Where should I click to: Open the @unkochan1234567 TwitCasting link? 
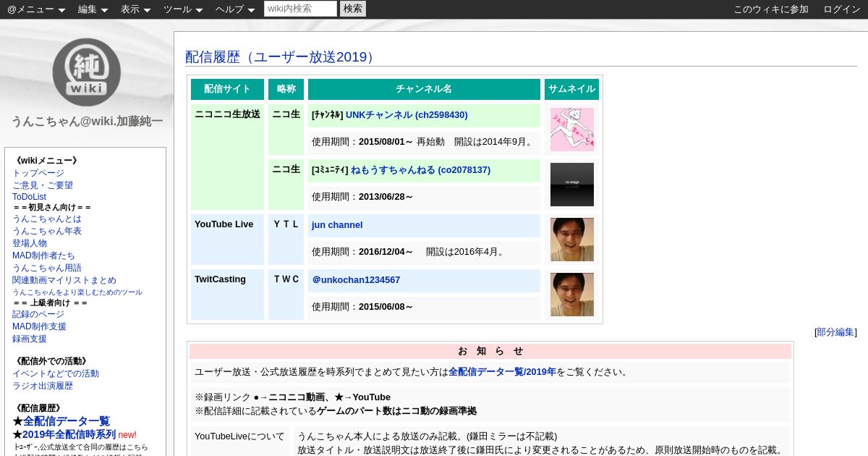point(356,280)
